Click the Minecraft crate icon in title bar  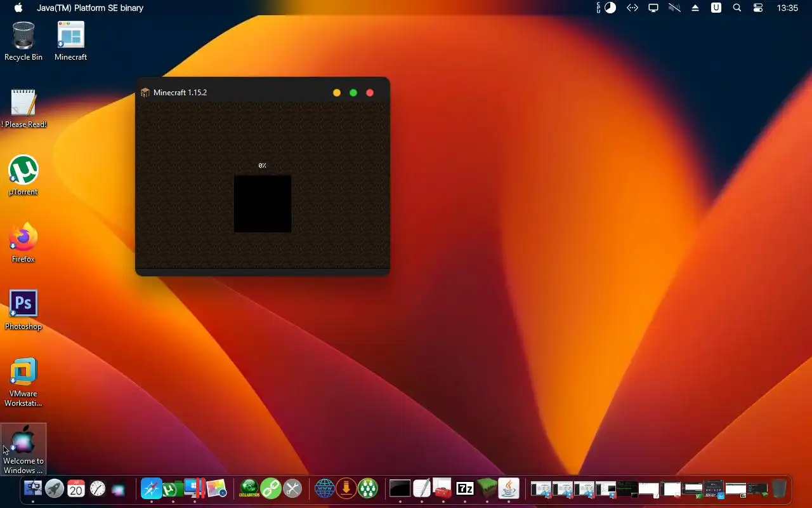pos(145,93)
